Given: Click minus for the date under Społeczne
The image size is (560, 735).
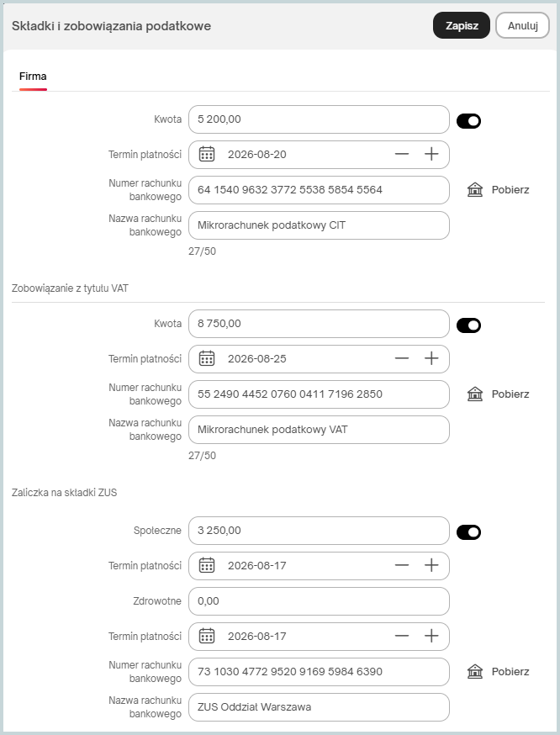Looking at the screenshot, I should point(402,565).
